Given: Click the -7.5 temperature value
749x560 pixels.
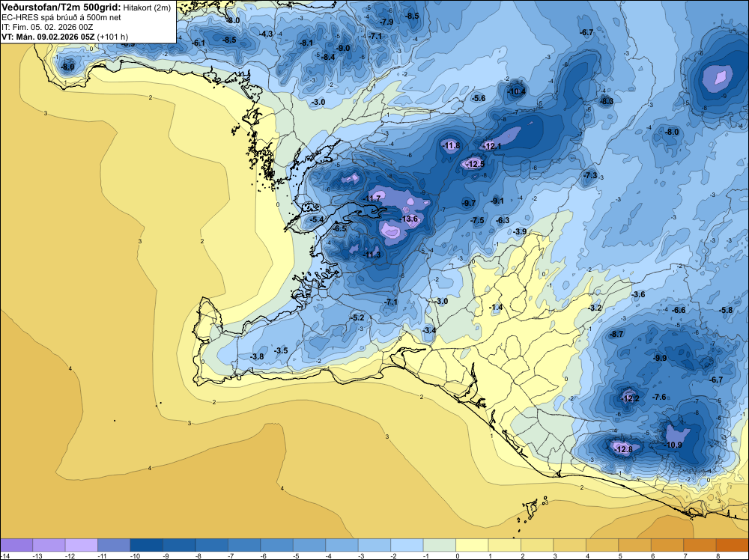Looking at the screenshot, I should [x=477, y=220].
